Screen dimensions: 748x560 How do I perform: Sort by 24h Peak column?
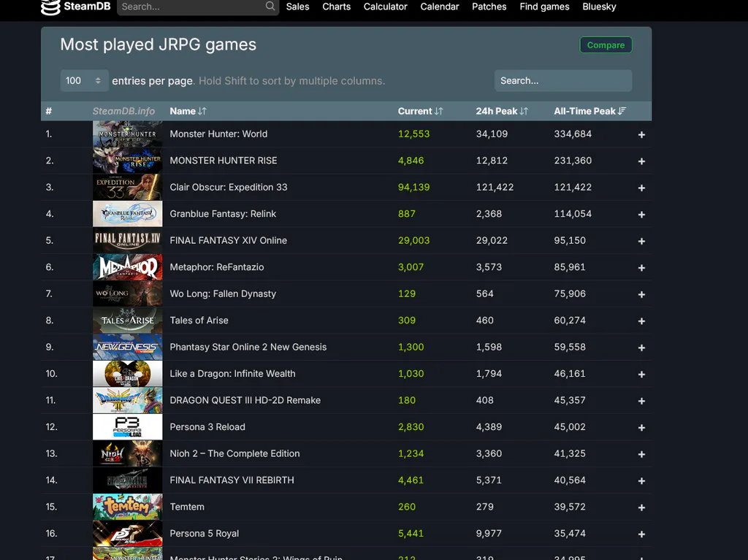pyautogui.click(x=502, y=111)
